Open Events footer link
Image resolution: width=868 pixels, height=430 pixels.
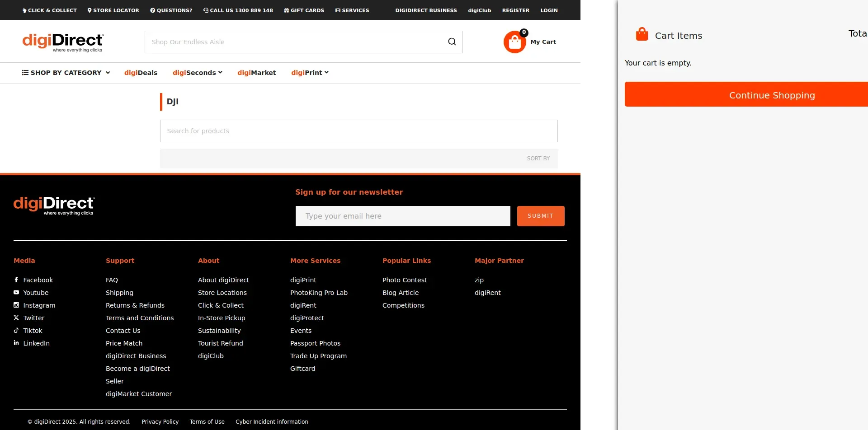(301, 331)
